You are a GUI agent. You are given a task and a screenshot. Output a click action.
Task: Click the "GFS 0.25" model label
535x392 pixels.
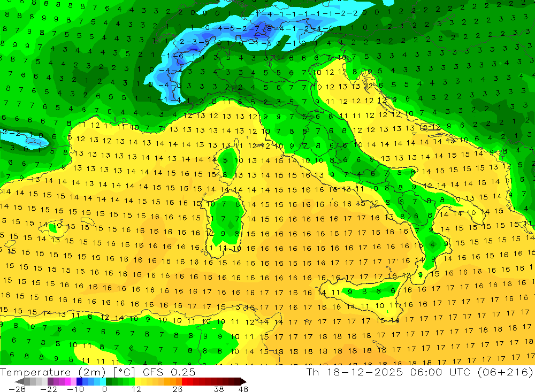click(x=169, y=372)
